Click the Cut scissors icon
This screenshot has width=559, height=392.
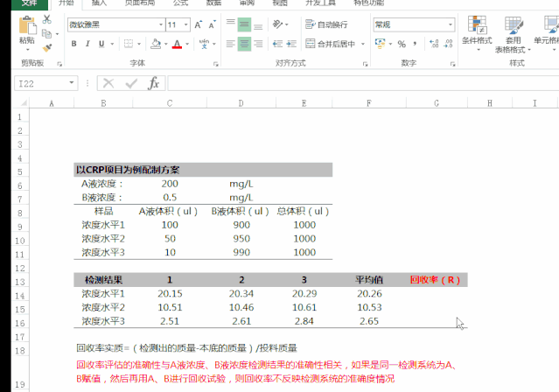(47, 21)
